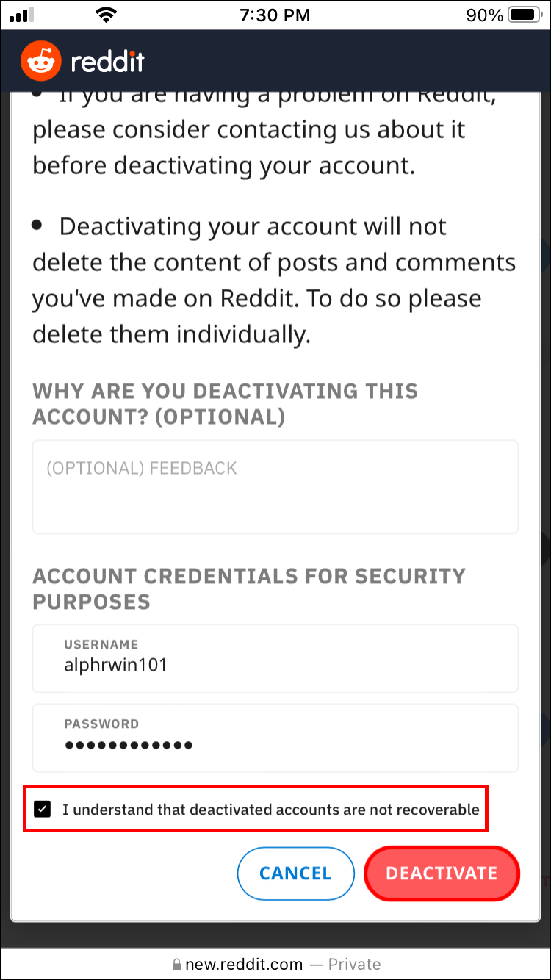This screenshot has height=980, width=551.
Task: Tap the new.reddit.com address text
Action: tap(244, 965)
